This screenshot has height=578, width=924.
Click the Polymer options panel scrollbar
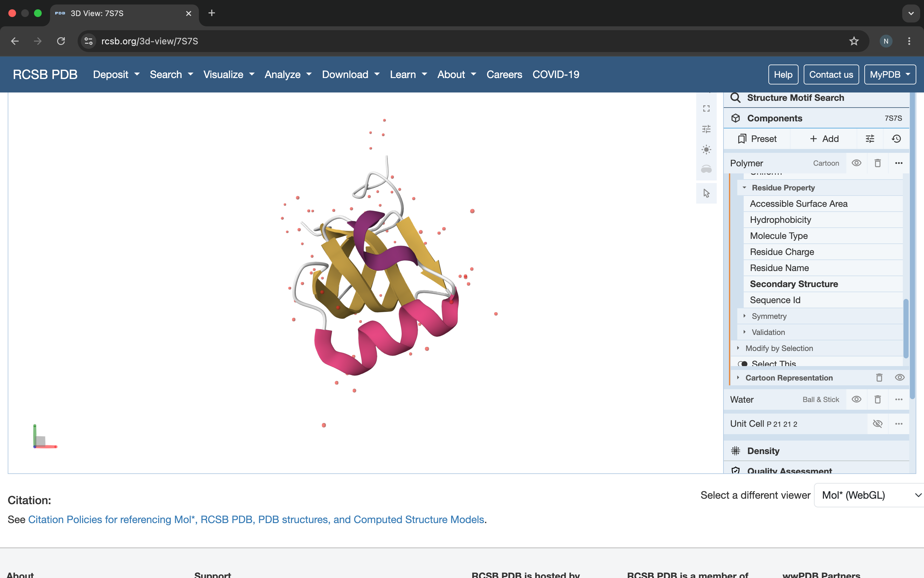click(x=905, y=329)
